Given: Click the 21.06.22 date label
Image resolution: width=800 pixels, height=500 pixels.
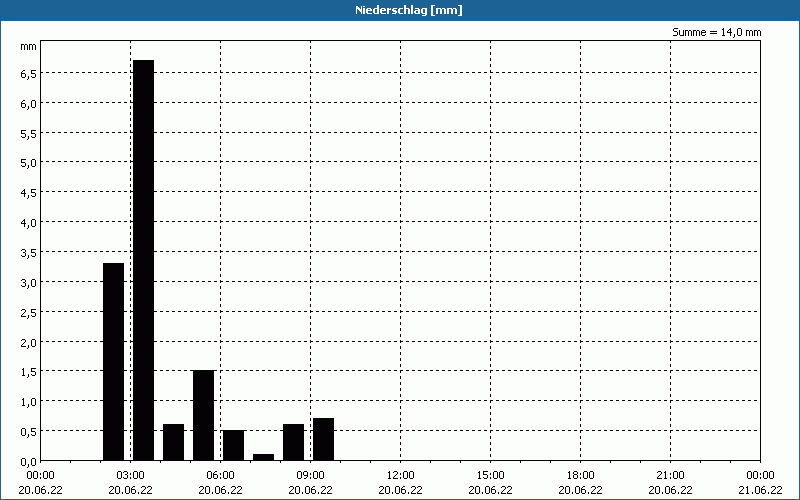Looking at the screenshot, I should pyautogui.click(x=761, y=490).
